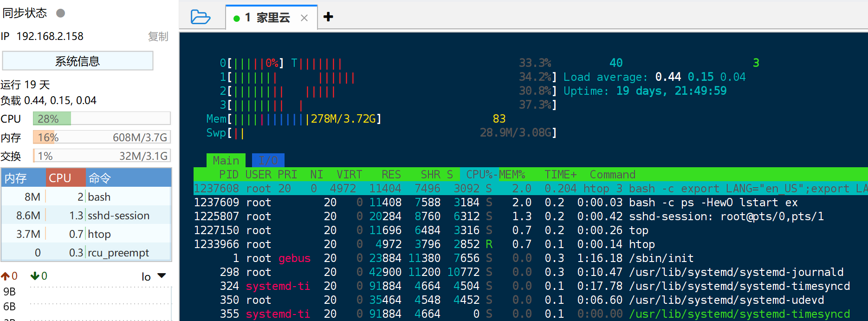868x321 pixels.
Task: Select the sshd-session process row
Action: tap(86, 215)
